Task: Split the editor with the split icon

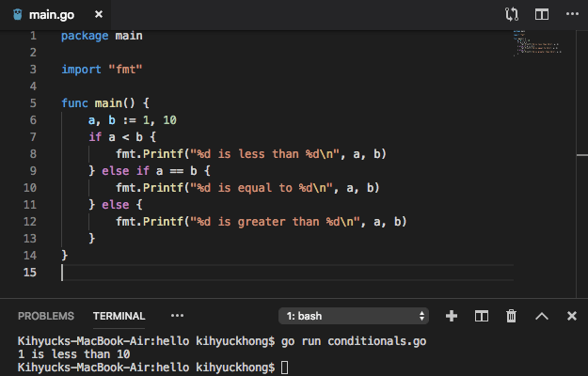Action: pyautogui.click(x=542, y=14)
